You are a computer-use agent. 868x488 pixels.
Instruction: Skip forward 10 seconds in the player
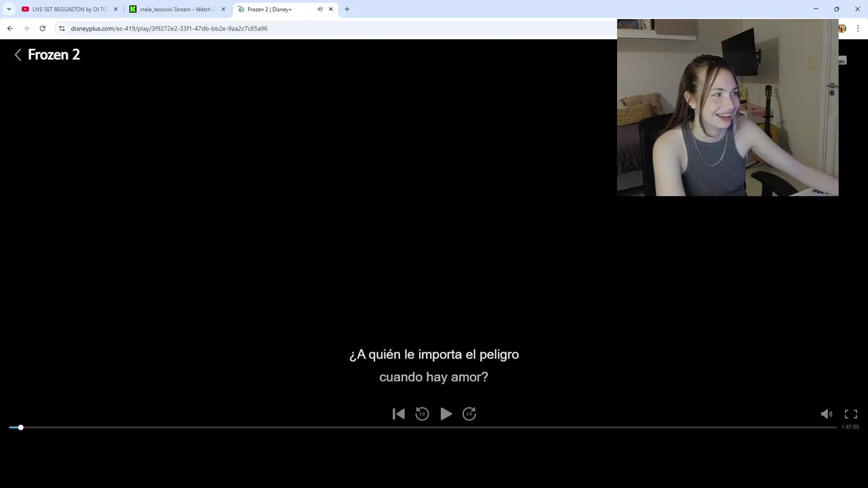pyautogui.click(x=469, y=414)
